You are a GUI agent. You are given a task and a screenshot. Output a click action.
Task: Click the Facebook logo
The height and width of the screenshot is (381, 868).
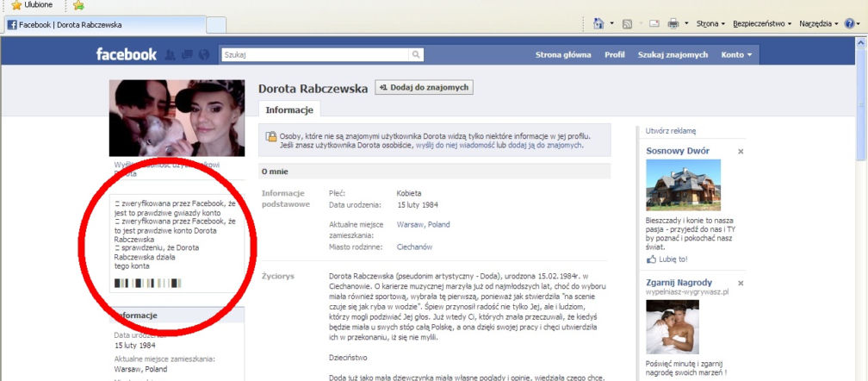click(127, 54)
